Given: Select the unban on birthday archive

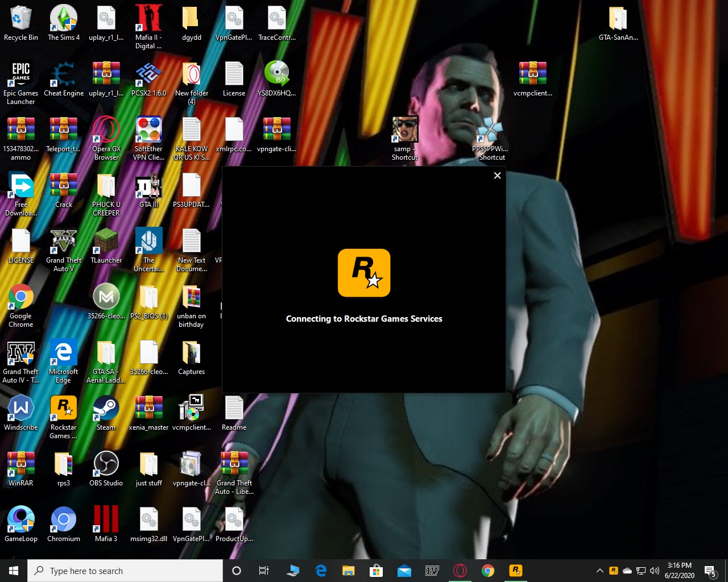Looking at the screenshot, I should (x=192, y=306).
